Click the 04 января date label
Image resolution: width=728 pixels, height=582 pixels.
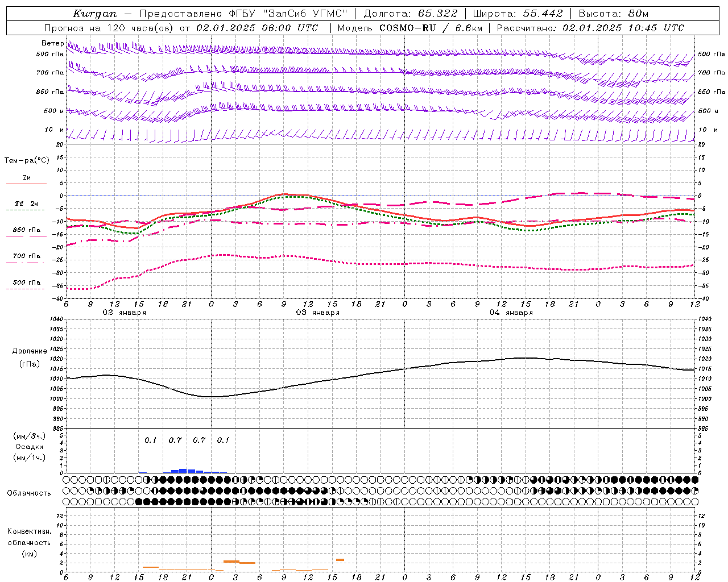(511, 313)
